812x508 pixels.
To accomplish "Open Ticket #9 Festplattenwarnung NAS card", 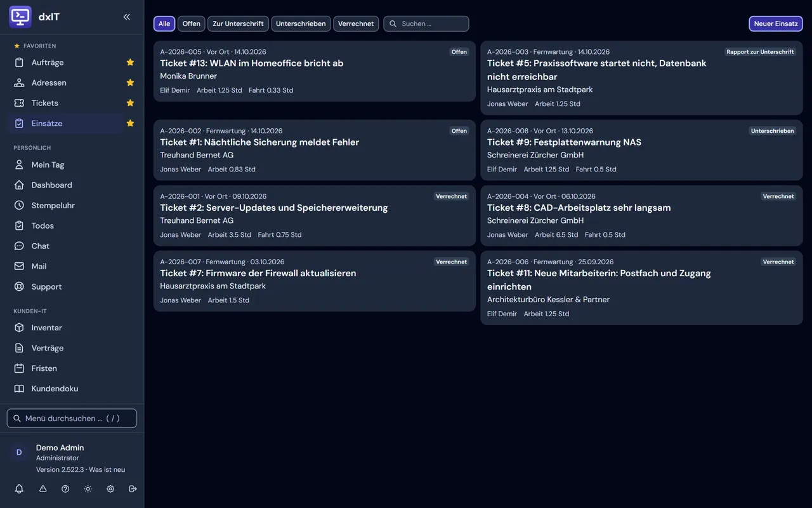I will [x=641, y=150].
